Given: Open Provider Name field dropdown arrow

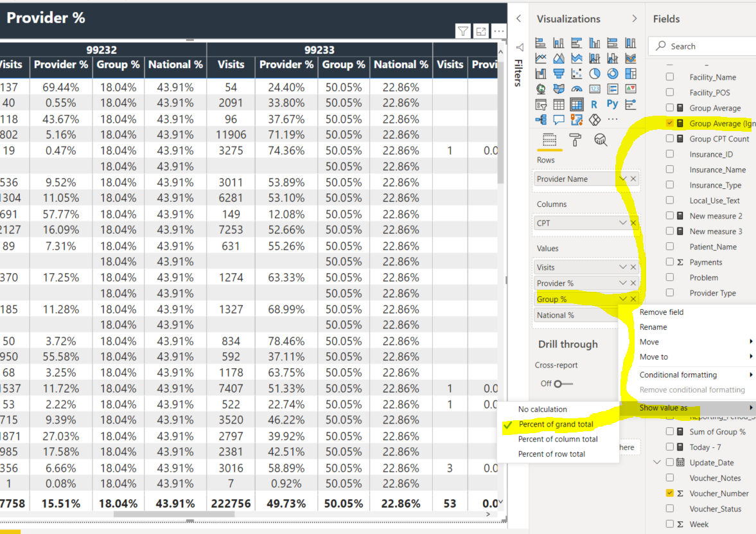Looking at the screenshot, I should point(623,179).
